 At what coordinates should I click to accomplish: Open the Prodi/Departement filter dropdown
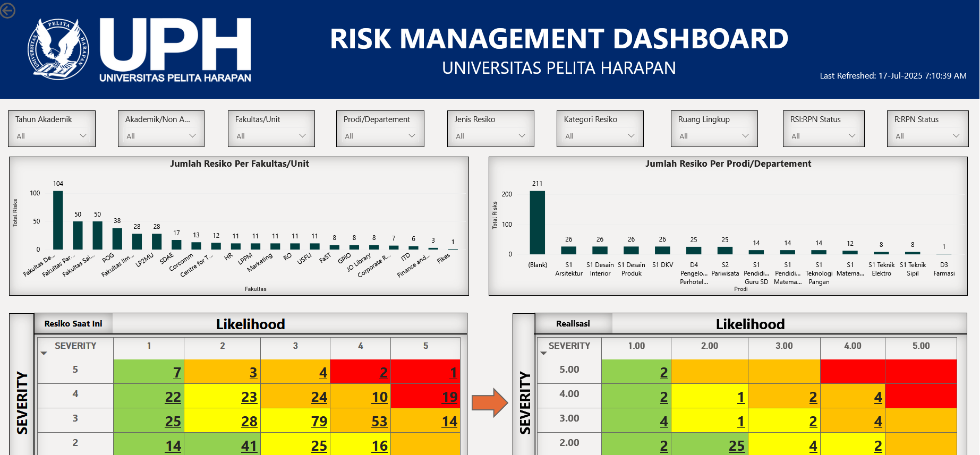[x=380, y=136]
